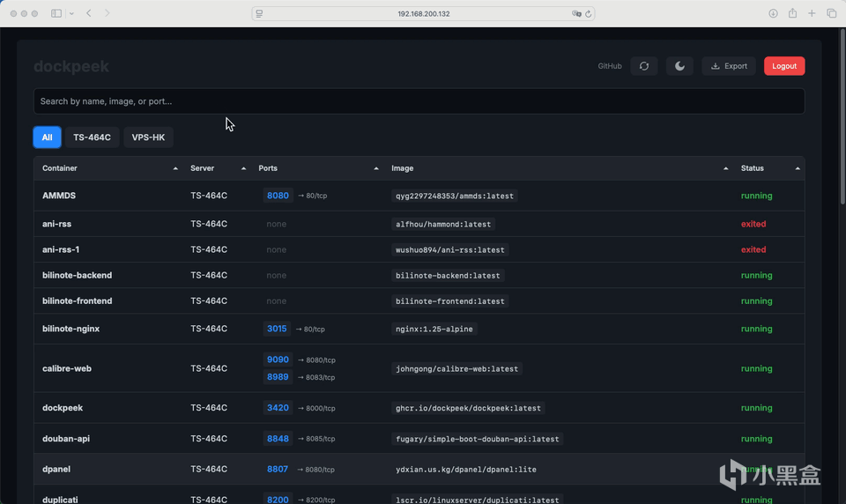Viewport: 846px width, 504px height.
Task: Show All servers filter tab
Action: (47, 137)
